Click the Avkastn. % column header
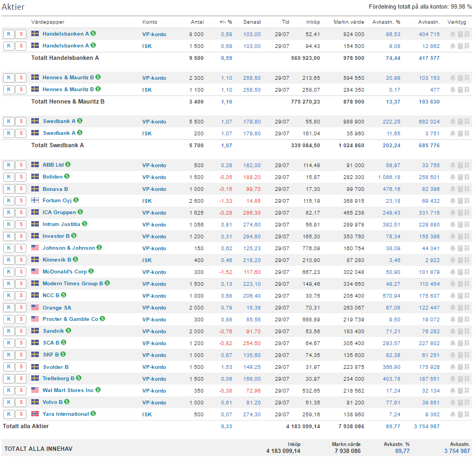This screenshot has height=460, width=476. point(386,22)
